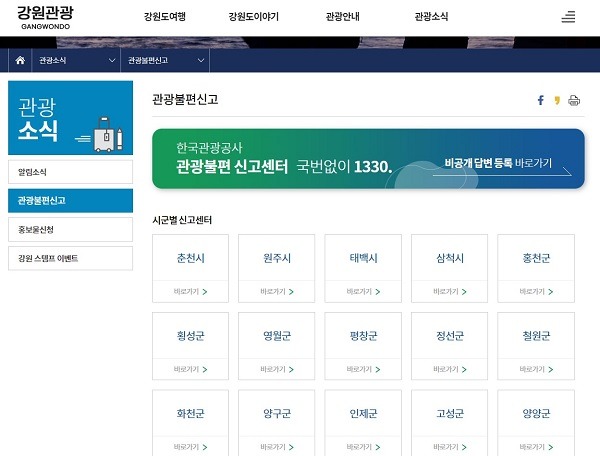Click the home icon in breadcrumb bar

point(19,61)
